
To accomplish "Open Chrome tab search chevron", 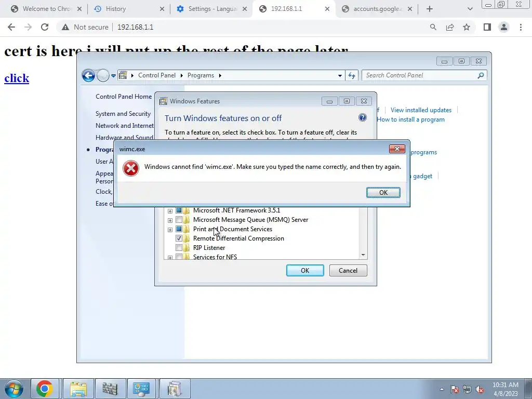I will [x=470, y=9].
